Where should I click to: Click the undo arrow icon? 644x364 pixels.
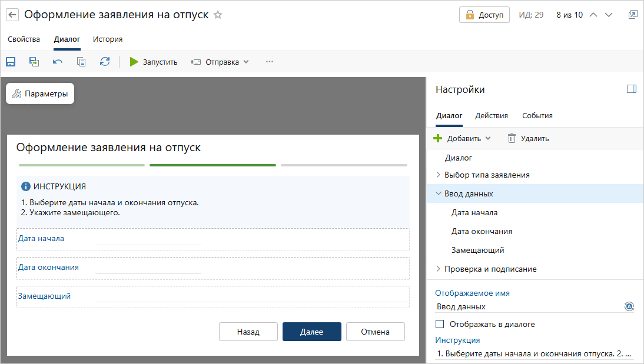(58, 62)
